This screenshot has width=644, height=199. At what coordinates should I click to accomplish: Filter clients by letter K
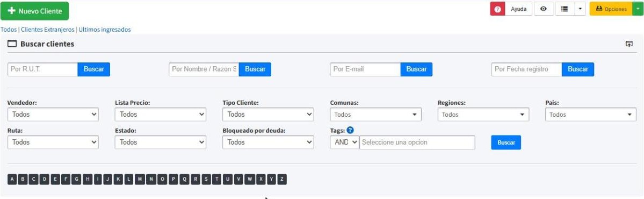pos(118,179)
